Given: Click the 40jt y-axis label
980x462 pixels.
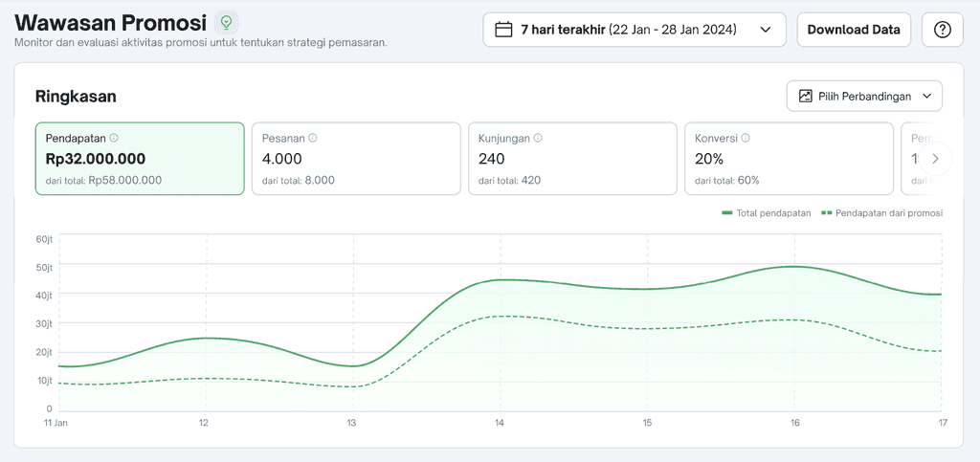Looking at the screenshot, I should click(44, 296).
